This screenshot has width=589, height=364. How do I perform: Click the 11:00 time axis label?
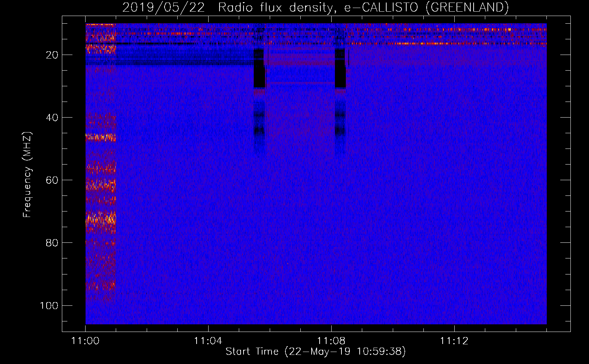coord(85,341)
